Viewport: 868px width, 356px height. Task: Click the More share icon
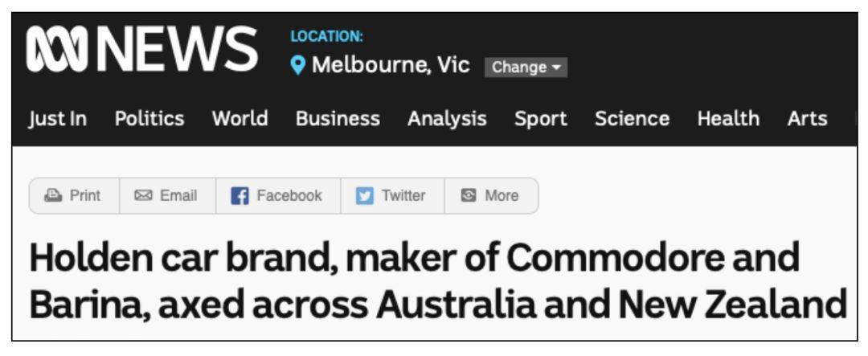pos(469,195)
